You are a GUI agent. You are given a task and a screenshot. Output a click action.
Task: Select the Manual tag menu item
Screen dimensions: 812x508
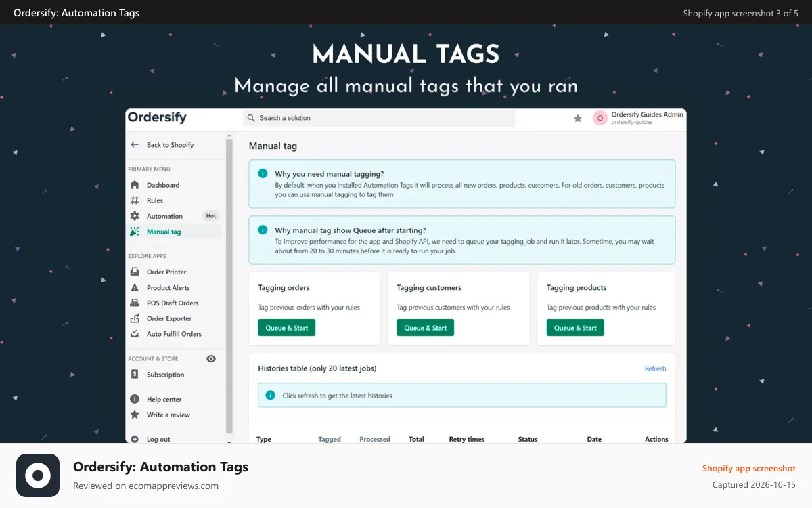[x=175, y=232]
